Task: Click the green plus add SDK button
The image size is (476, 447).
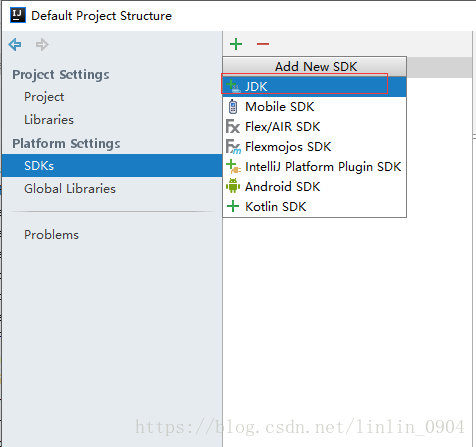Action: click(236, 44)
